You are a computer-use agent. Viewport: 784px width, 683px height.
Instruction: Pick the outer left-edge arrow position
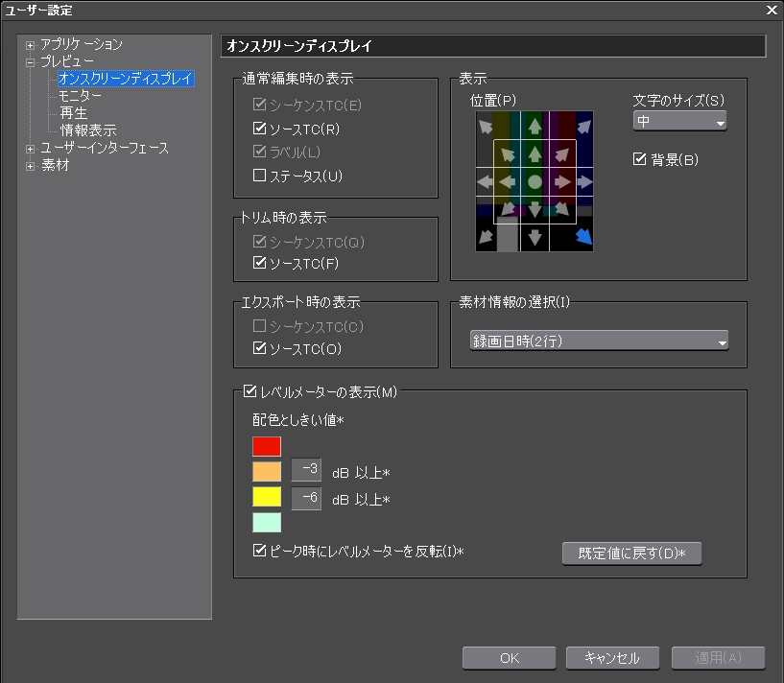click(x=486, y=181)
